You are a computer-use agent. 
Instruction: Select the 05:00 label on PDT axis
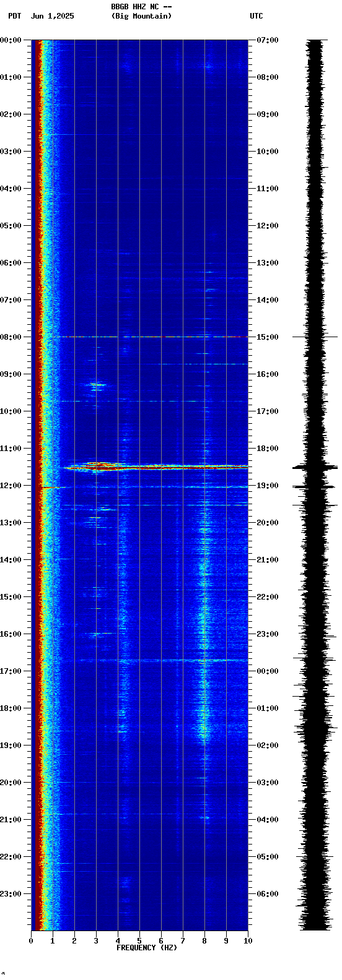(11, 226)
